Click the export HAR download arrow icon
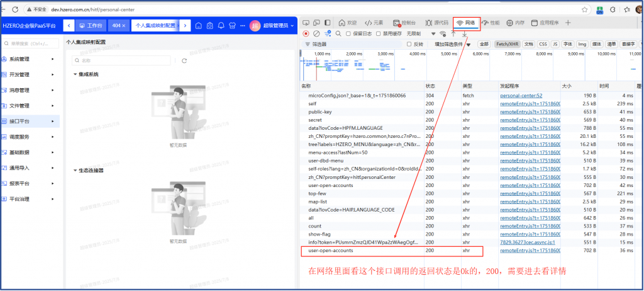 click(x=464, y=33)
